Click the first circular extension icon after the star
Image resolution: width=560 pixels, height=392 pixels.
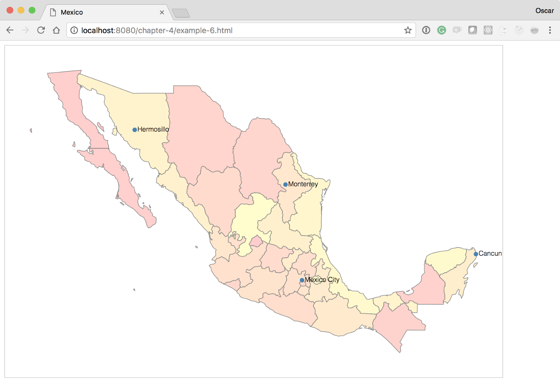[x=426, y=30]
